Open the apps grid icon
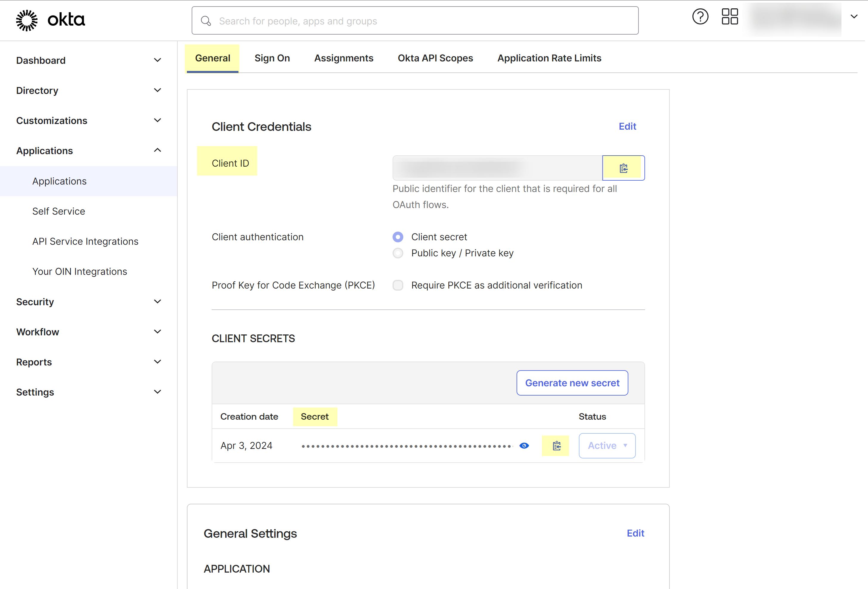This screenshot has height=589, width=868. pyautogui.click(x=729, y=17)
